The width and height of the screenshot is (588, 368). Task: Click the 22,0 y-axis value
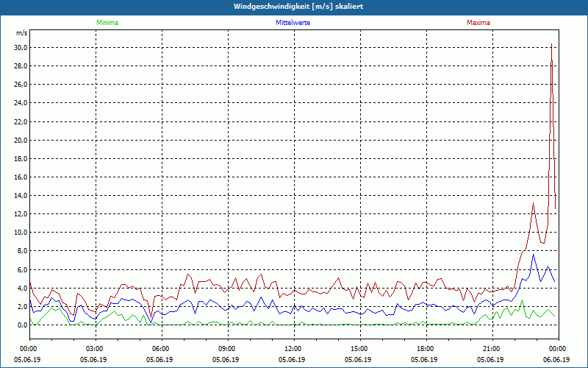coord(22,121)
